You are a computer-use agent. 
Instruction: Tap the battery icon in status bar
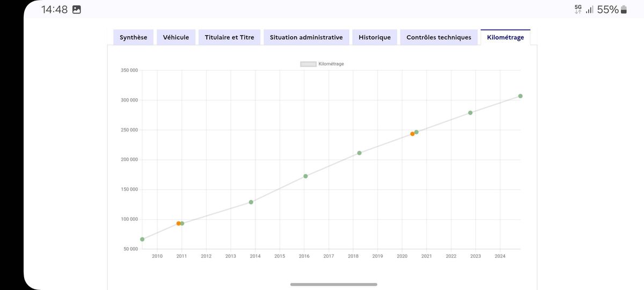(624, 10)
